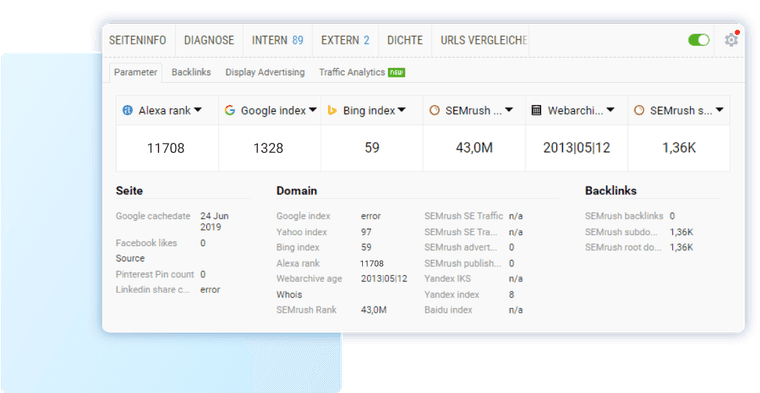Click the Webarchive age label

point(309,279)
